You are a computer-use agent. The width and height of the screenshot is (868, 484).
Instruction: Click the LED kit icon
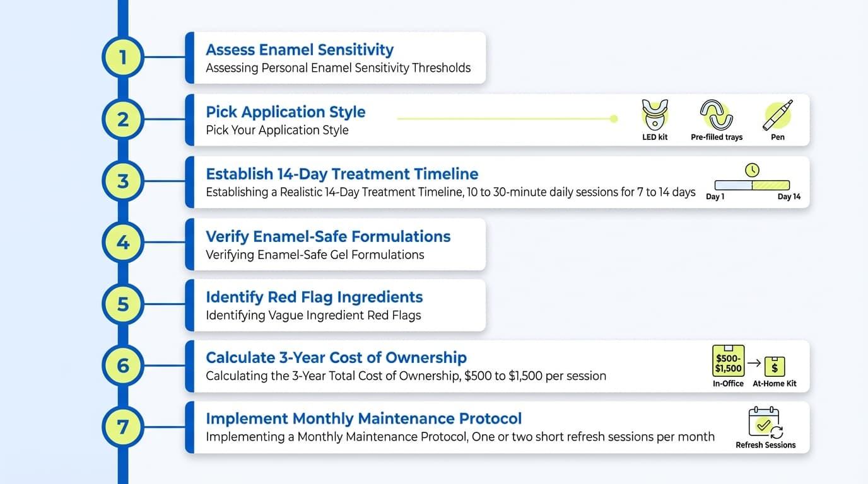[655, 115]
